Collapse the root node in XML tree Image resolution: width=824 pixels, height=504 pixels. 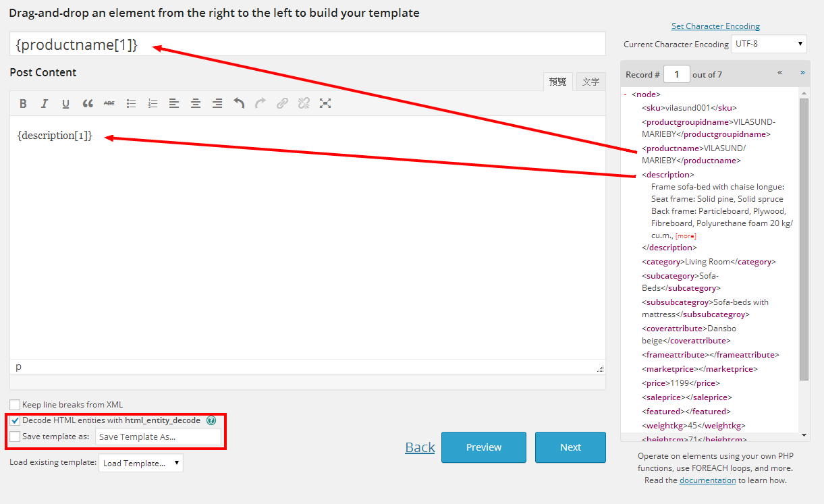[626, 95]
